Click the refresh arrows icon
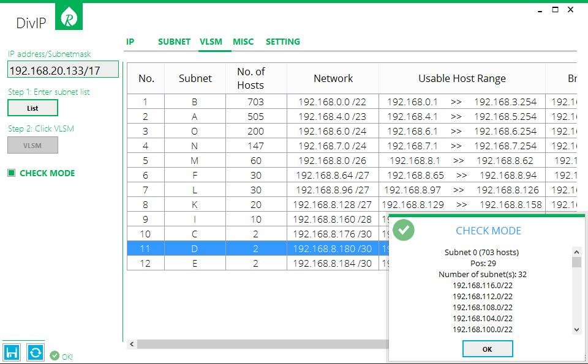The width and height of the screenshot is (588, 364). (x=36, y=352)
